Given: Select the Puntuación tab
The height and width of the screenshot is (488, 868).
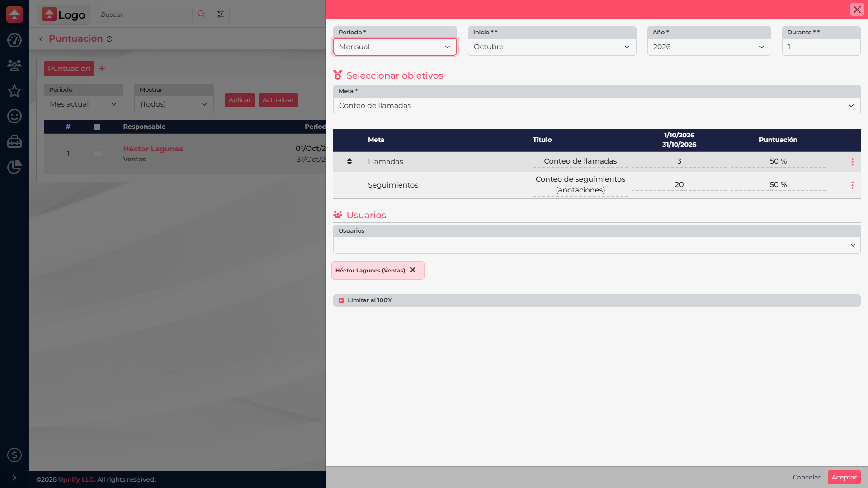Looking at the screenshot, I should (69, 68).
